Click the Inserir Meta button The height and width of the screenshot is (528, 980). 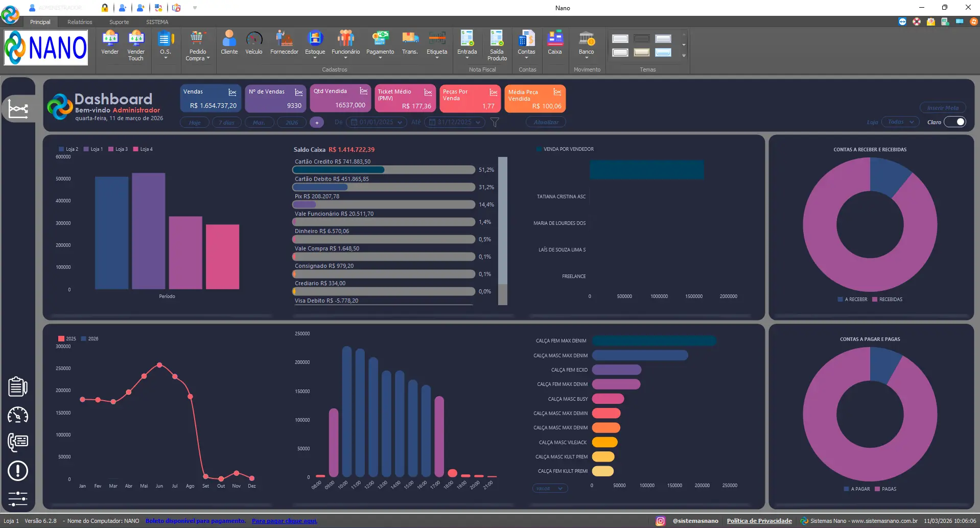(943, 107)
